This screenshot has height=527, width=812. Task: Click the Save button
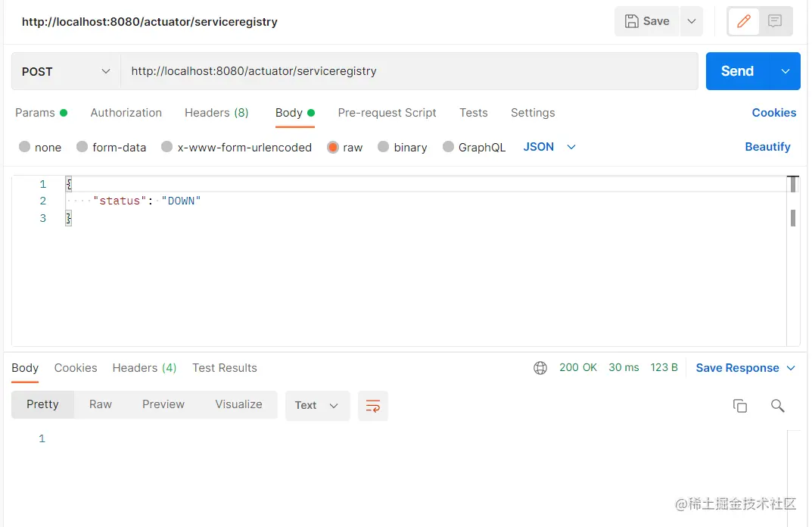647,21
